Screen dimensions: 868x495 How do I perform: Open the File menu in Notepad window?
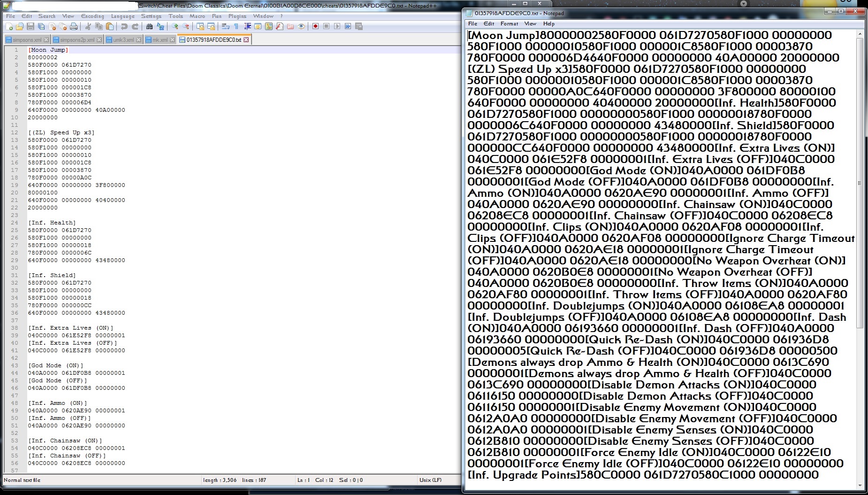472,23
